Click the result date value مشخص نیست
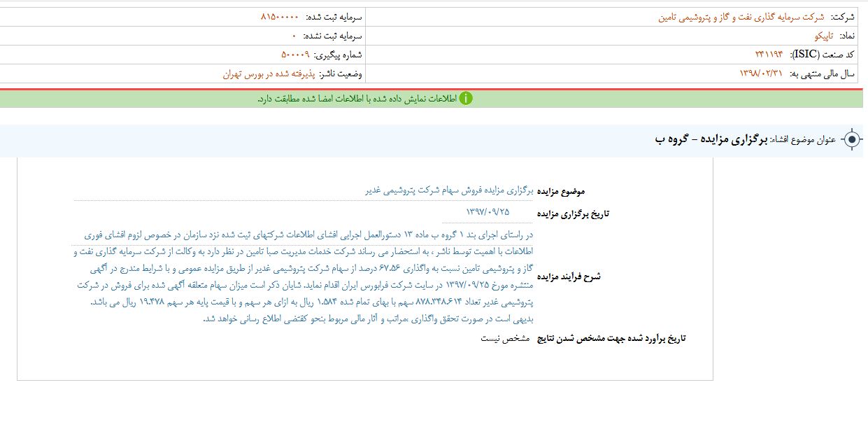The image size is (868, 427). point(504,339)
